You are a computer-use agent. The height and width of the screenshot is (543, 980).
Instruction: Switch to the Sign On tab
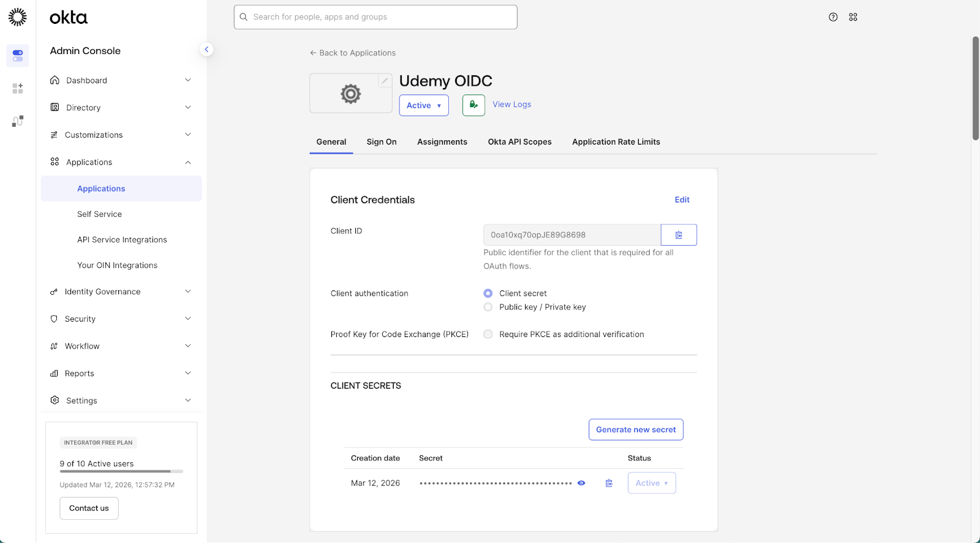[x=382, y=142]
